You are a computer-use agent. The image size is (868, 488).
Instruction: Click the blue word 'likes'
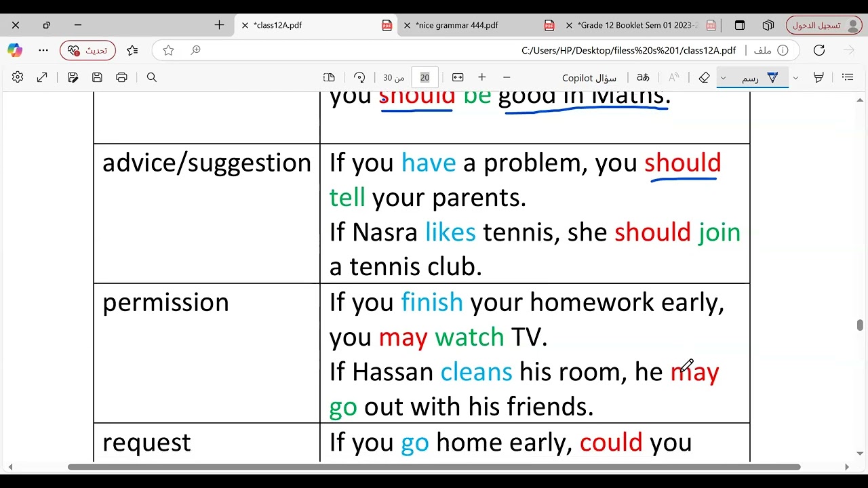click(x=450, y=232)
